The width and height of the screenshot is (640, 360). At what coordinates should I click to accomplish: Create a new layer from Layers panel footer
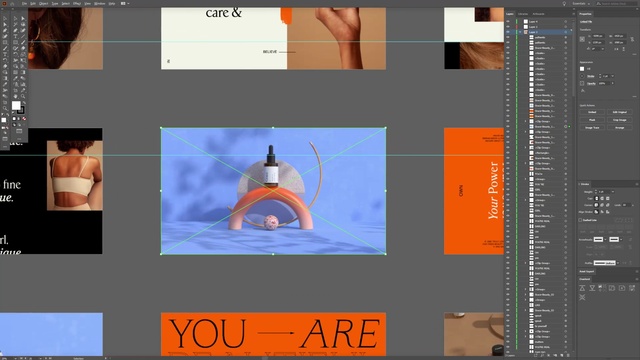[x=562, y=356]
